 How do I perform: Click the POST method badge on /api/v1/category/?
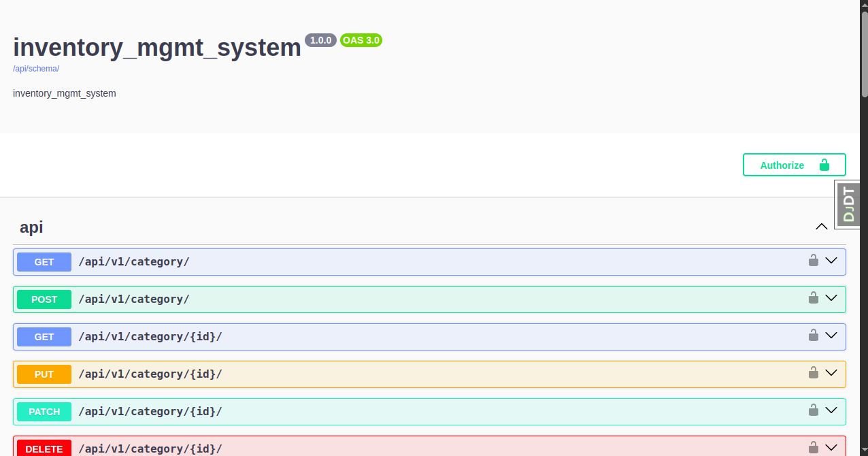(x=44, y=299)
